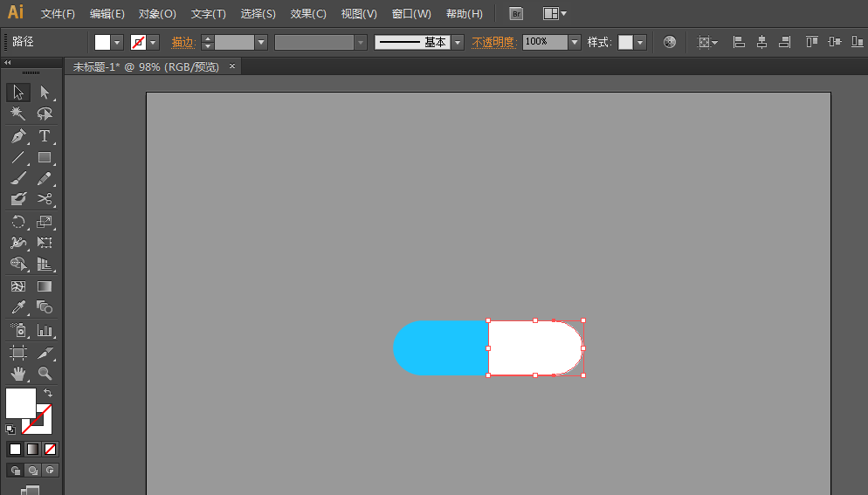Screen dimensions: 868x495
Task: Select the Rotate tool
Action: (x=18, y=222)
